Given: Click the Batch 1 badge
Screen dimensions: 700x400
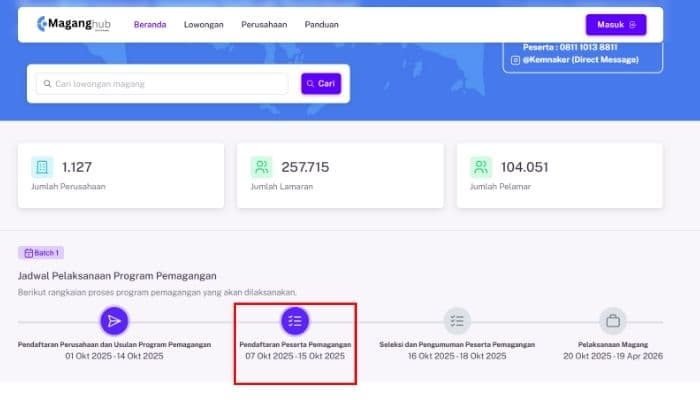Looking at the screenshot, I should (x=41, y=253).
